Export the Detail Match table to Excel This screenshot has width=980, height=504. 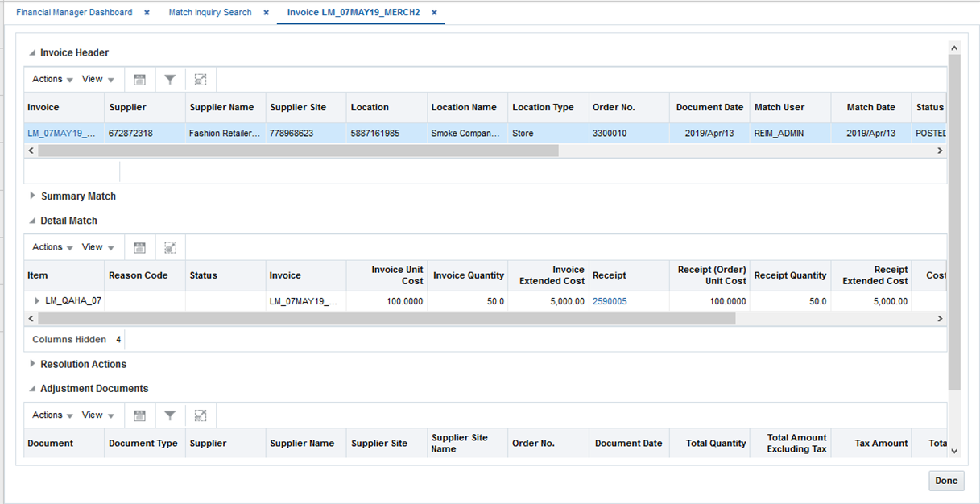pyautogui.click(x=139, y=246)
